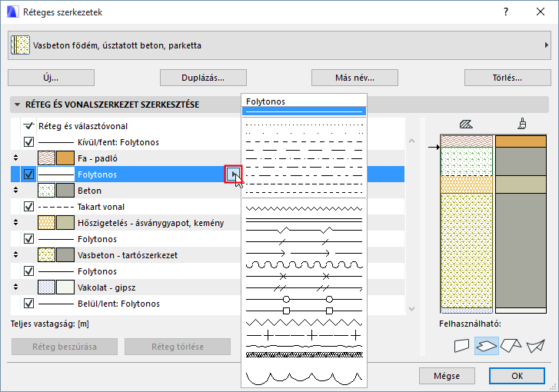This screenshot has height=392, width=559.
Task: Choose the dash-dot line type
Action: click(x=304, y=158)
